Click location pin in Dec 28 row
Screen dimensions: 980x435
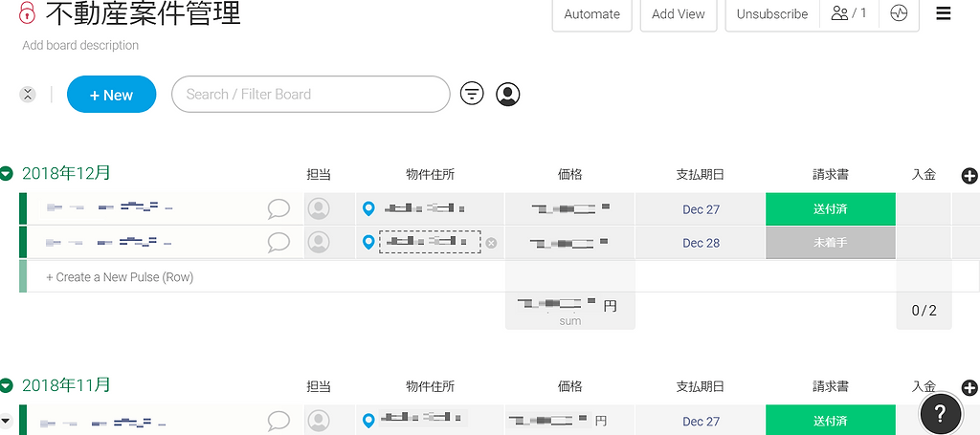368,243
